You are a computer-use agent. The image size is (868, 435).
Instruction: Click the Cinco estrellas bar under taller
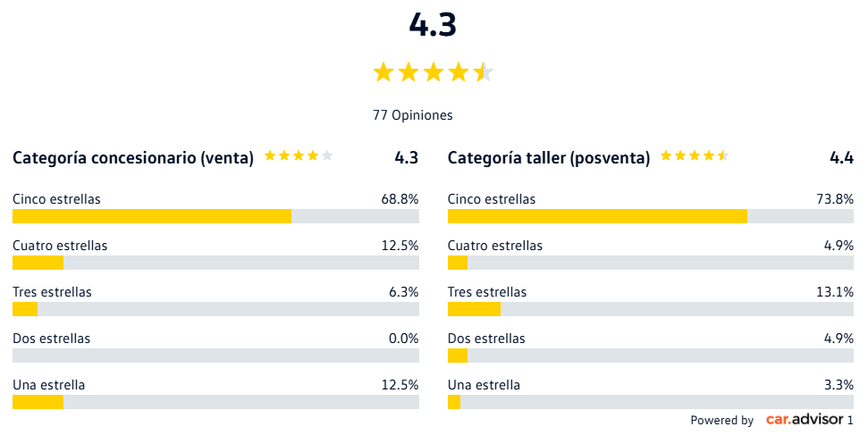tap(651, 216)
